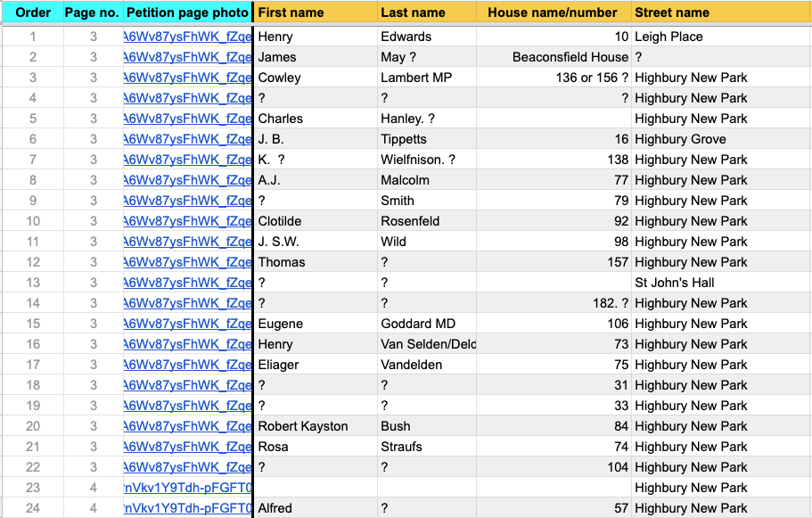Select the "Highbury Grove" cell
The height and width of the screenshot is (518, 812).
[x=680, y=139]
